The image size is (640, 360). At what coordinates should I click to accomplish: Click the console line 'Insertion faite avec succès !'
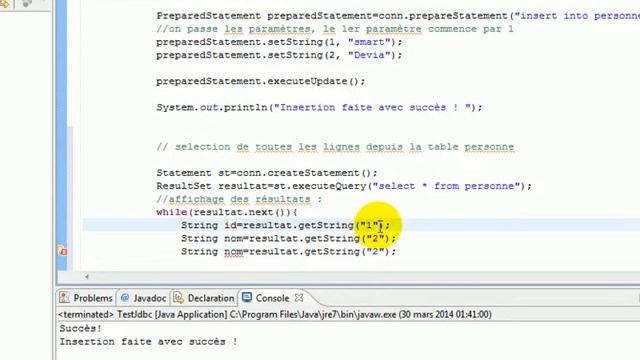tap(149, 342)
